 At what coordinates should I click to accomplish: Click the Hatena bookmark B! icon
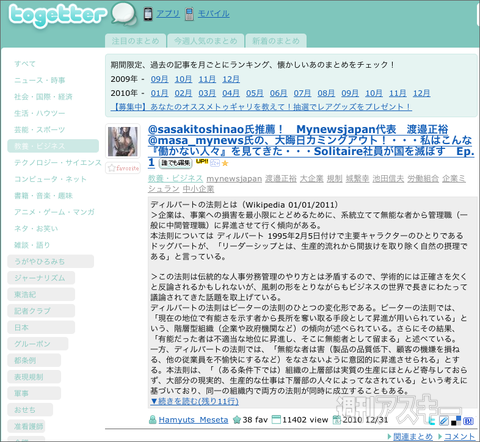pos(468,421)
